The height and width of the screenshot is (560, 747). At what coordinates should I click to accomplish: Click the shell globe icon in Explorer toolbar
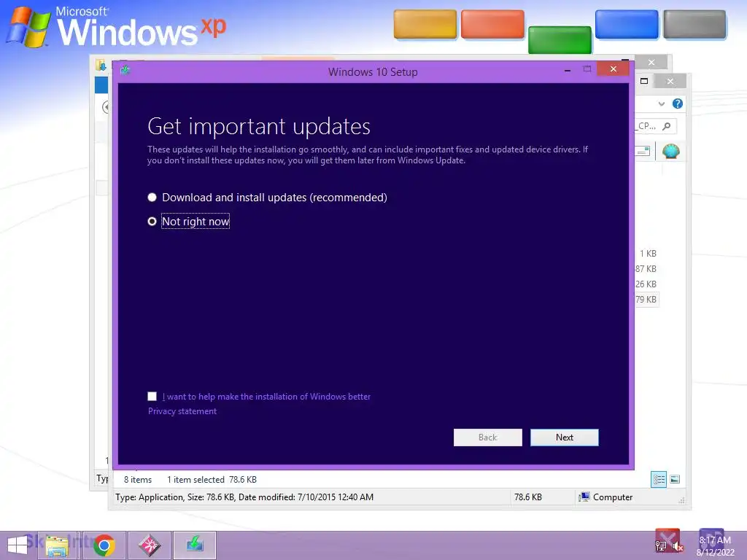tap(671, 151)
